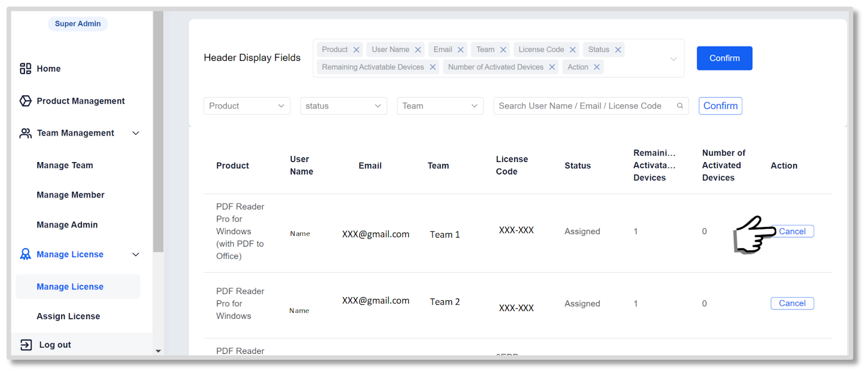The image size is (868, 374).
Task: Click the search magnifier icon
Action: [x=680, y=106]
